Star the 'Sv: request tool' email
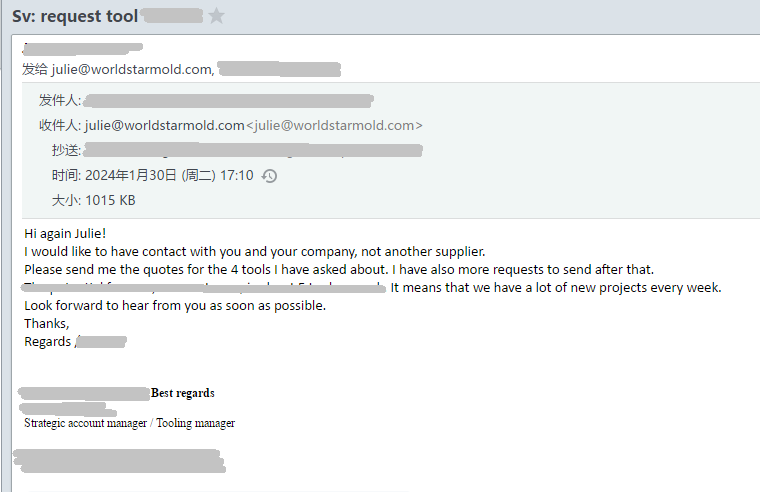Viewport: 760px width, 492px height. click(216, 16)
